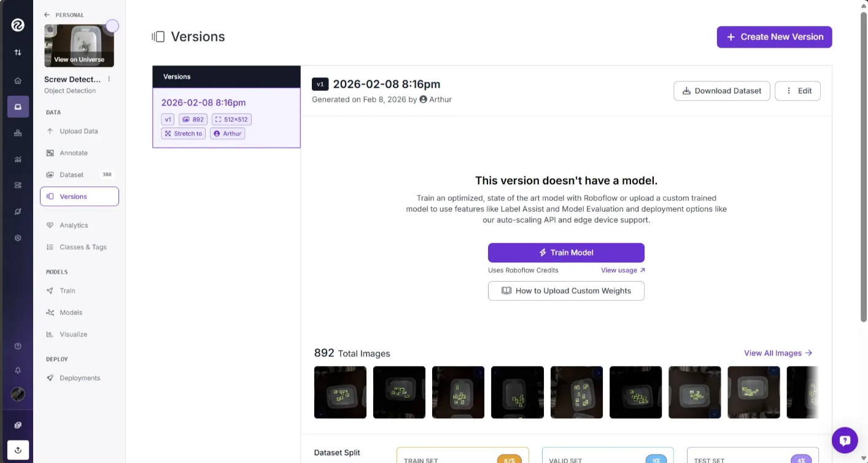
Task: Open the Edit version dropdown
Action: [x=797, y=91]
